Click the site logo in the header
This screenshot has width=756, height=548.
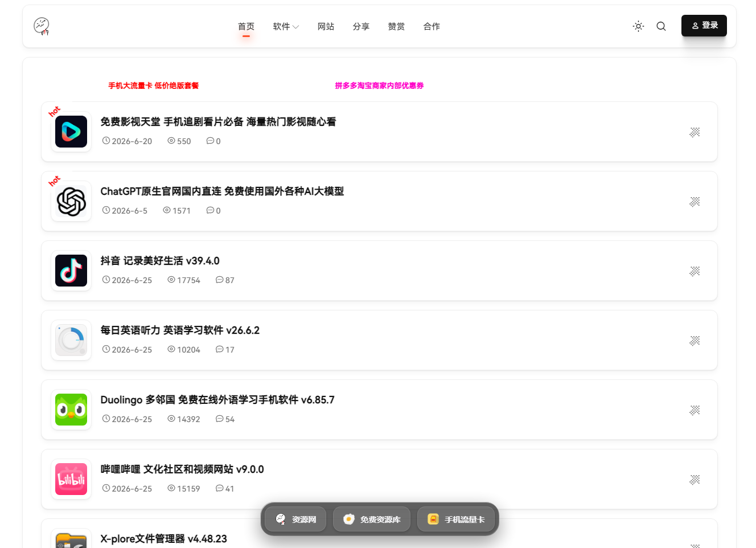[x=42, y=26]
